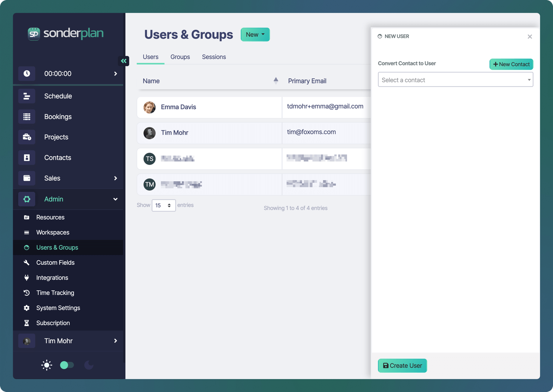Select the Bookings calendar icon

pos(26,116)
